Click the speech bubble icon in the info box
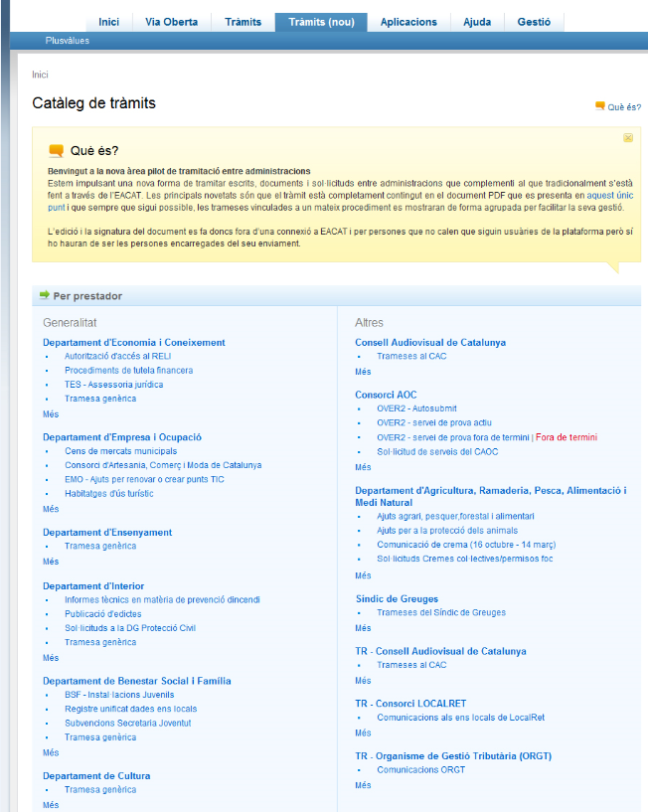 coord(56,151)
